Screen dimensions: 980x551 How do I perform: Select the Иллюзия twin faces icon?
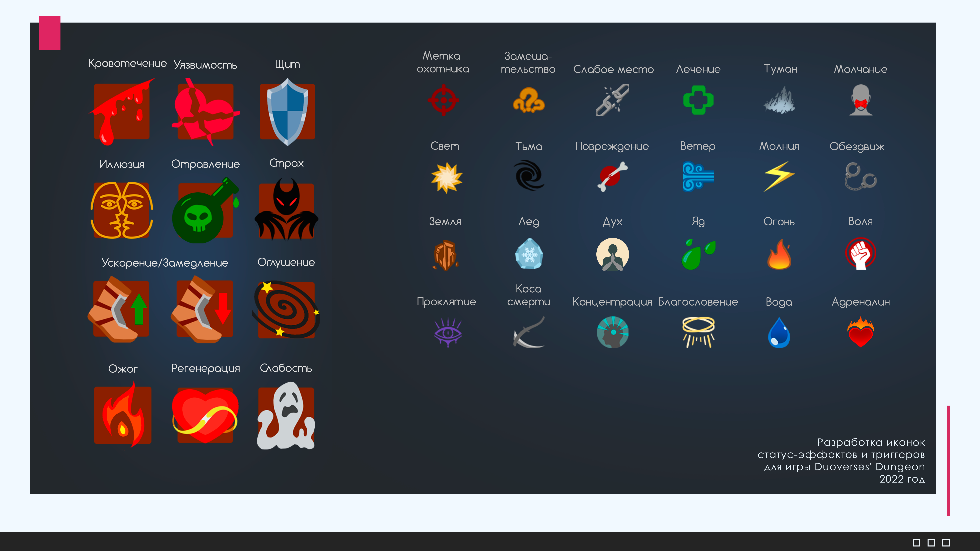[122, 210]
